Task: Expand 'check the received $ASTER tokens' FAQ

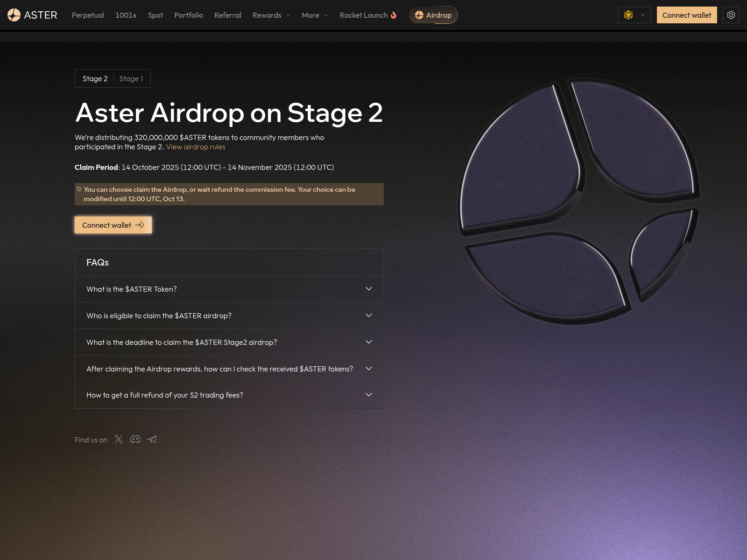Action: [229, 369]
